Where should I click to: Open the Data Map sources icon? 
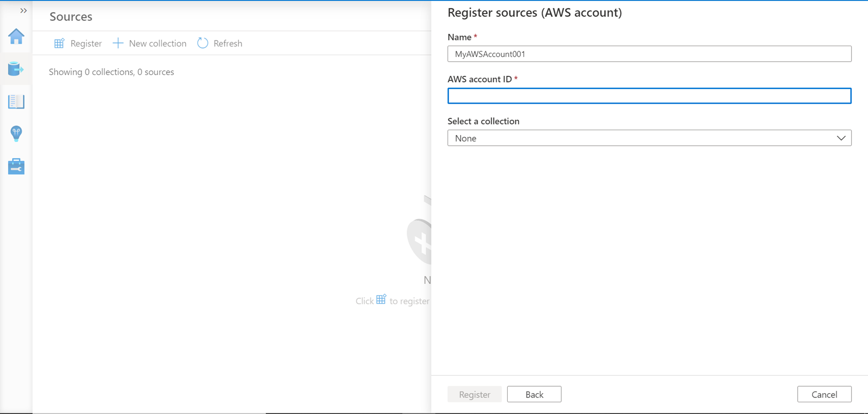click(16, 69)
